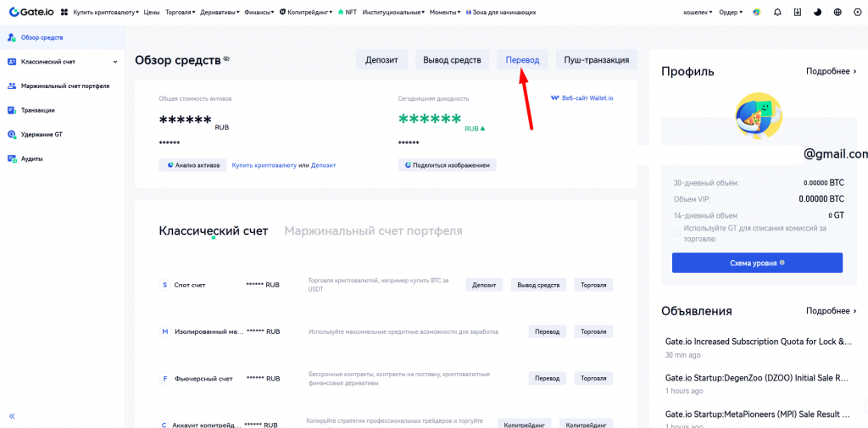Open the Веб-сайт Wallet.io link

click(x=582, y=98)
